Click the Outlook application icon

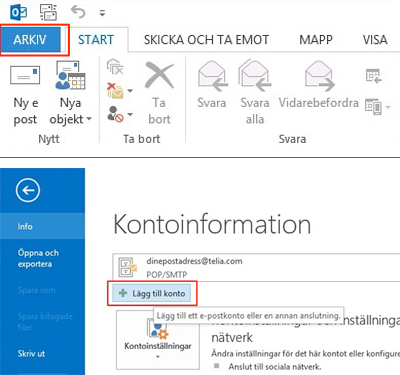tap(19, 13)
